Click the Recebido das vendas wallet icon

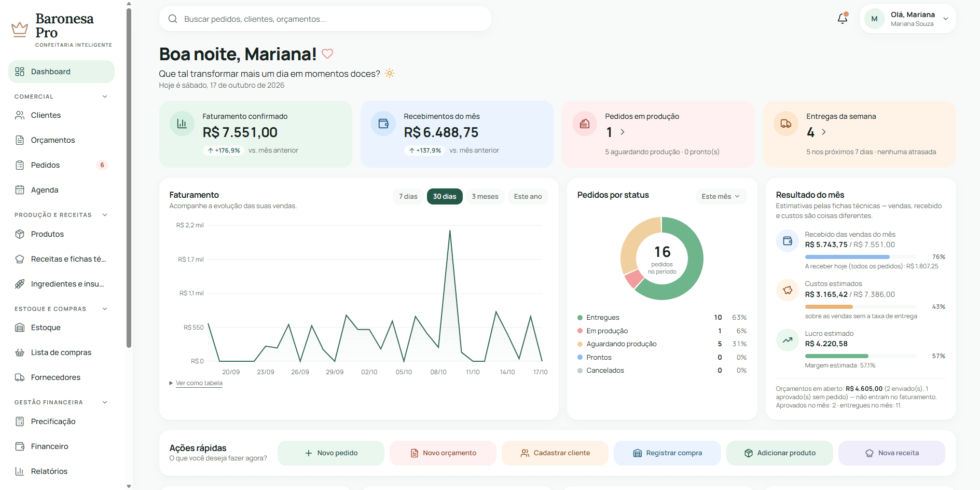(x=788, y=241)
